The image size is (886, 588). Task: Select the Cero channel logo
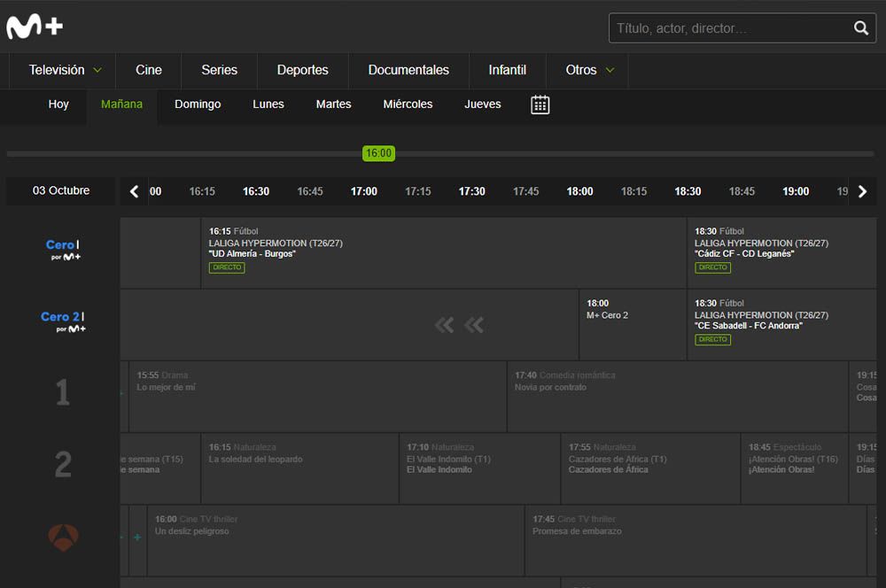click(63, 249)
